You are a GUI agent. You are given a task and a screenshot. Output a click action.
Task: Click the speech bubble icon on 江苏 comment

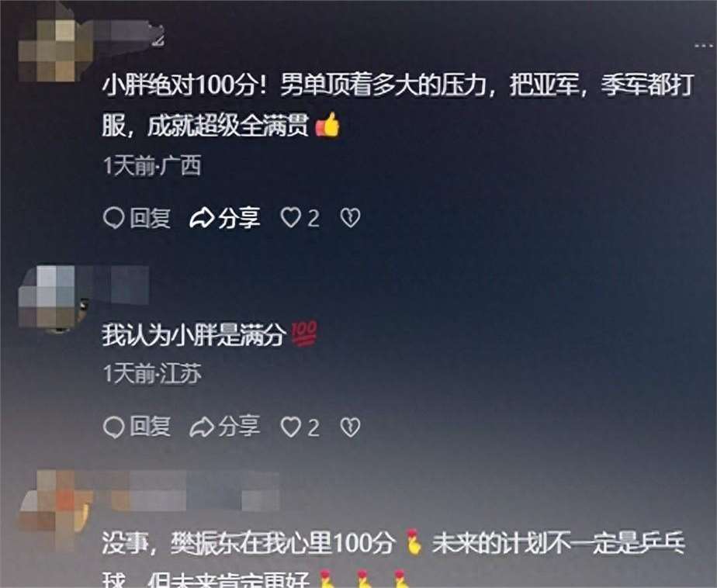(x=113, y=427)
